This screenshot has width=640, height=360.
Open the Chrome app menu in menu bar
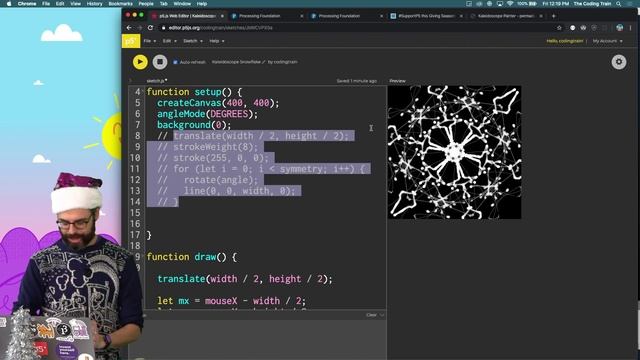click(x=27, y=4)
